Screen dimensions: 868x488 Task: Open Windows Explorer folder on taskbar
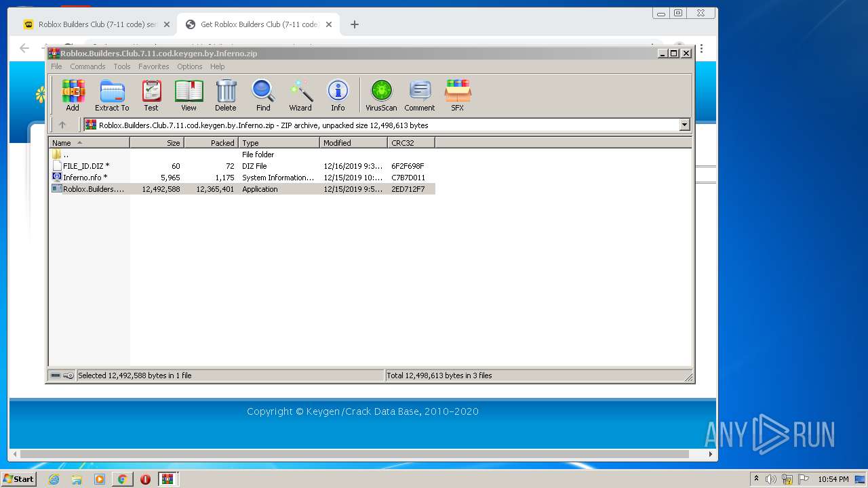[x=77, y=479]
